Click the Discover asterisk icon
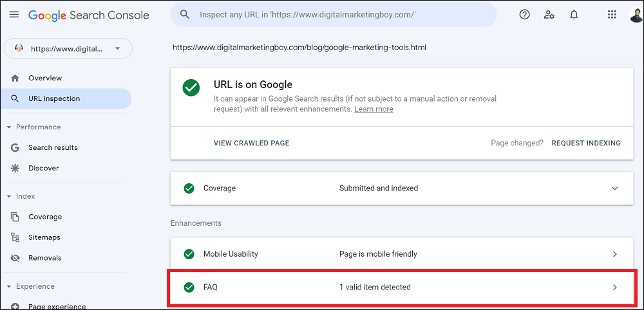 (x=15, y=168)
